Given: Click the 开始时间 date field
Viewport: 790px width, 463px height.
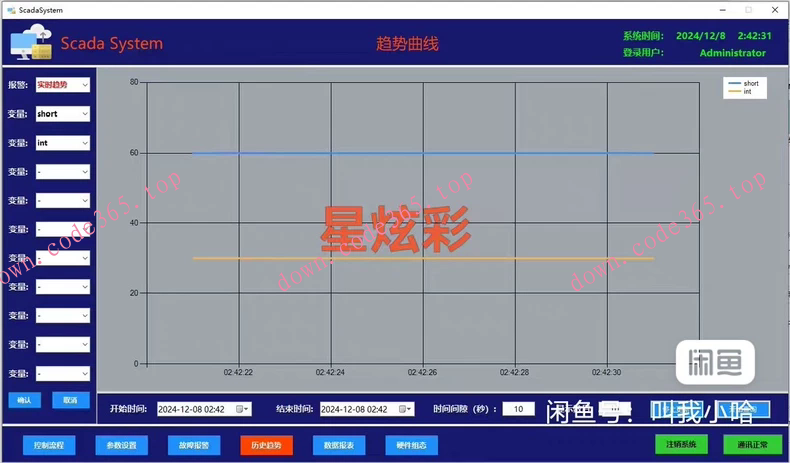Looking at the screenshot, I should [204, 409].
